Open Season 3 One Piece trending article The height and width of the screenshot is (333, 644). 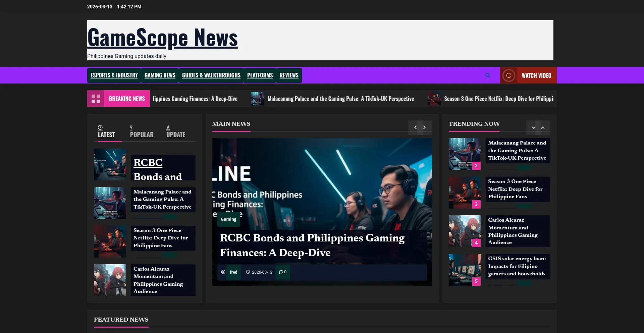[x=515, y=189]
